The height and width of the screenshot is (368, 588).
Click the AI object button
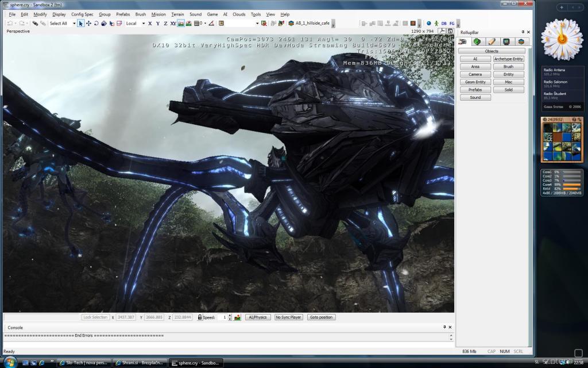(x=475, y=59)
